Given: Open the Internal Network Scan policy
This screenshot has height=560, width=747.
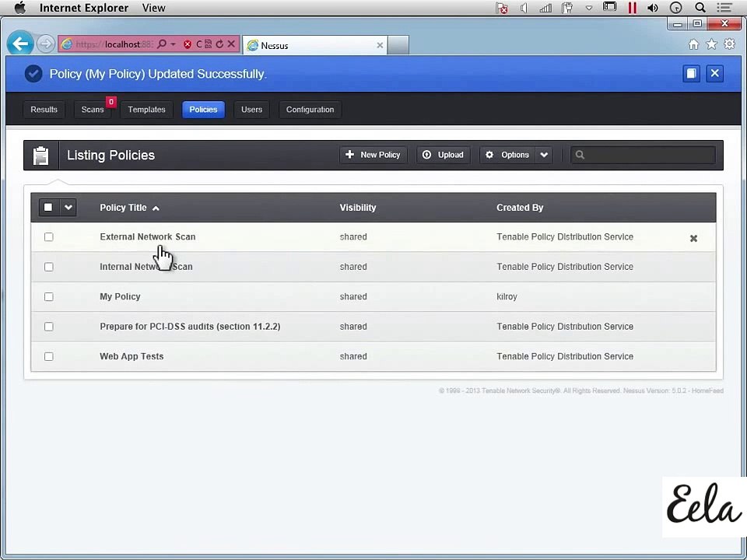Looking at the screenshot, I should coord(146,267).
